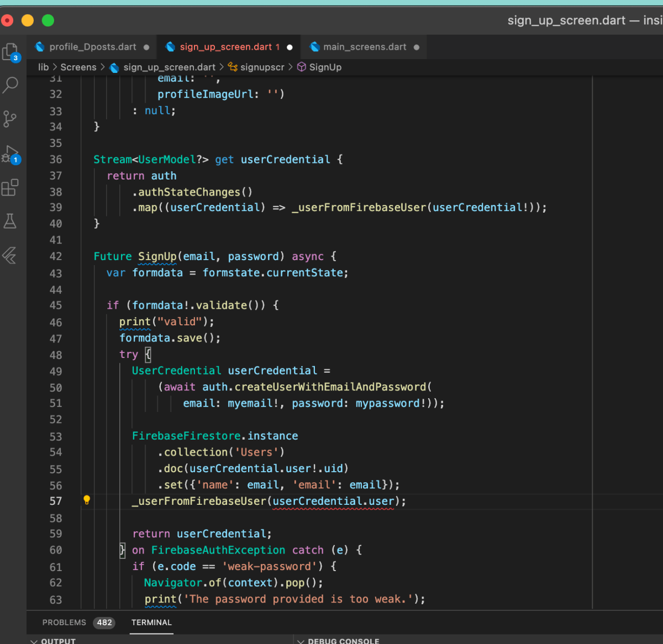Click the class icon next to signupscr breadcrumb

pos(233,67)
